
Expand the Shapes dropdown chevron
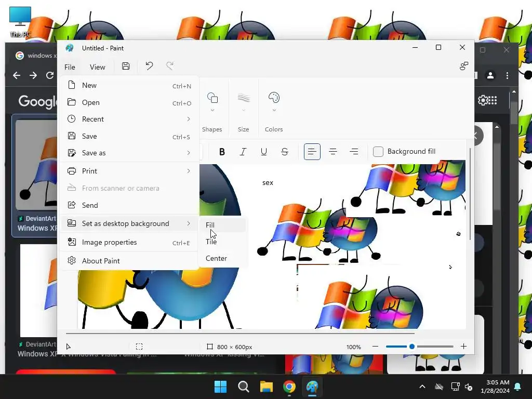point(212,110)
